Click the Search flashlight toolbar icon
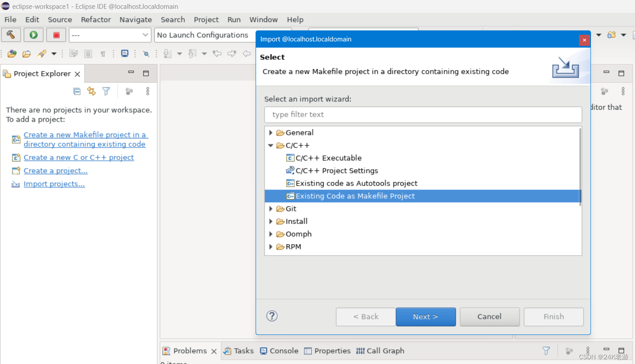 42,54
